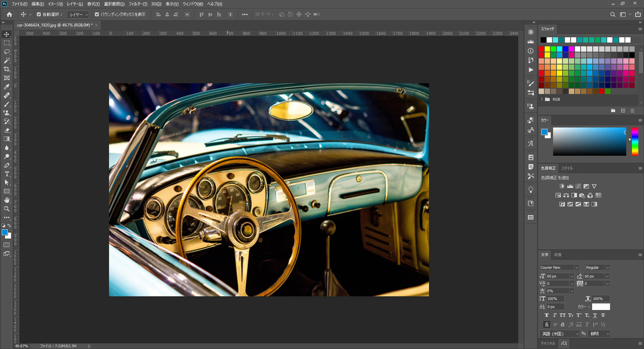Select the Hand tool
The height and width of the screenshot is (349, 644).
(7, 200)
